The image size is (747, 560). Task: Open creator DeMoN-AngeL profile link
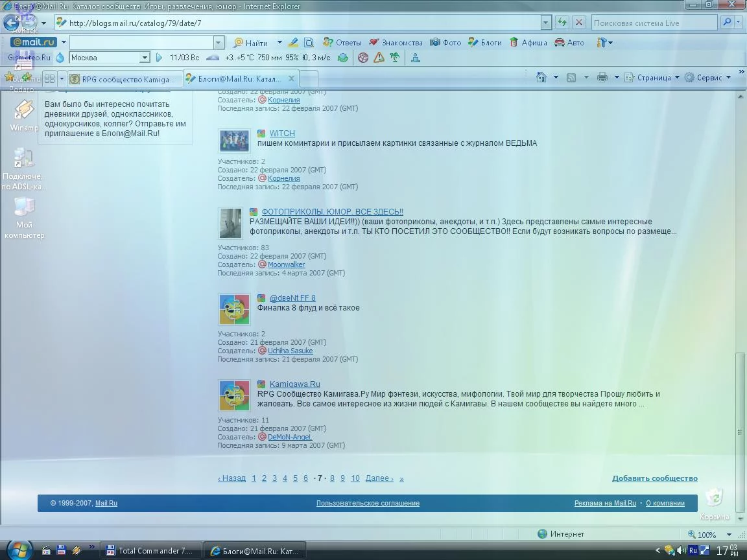pos(290,437)
